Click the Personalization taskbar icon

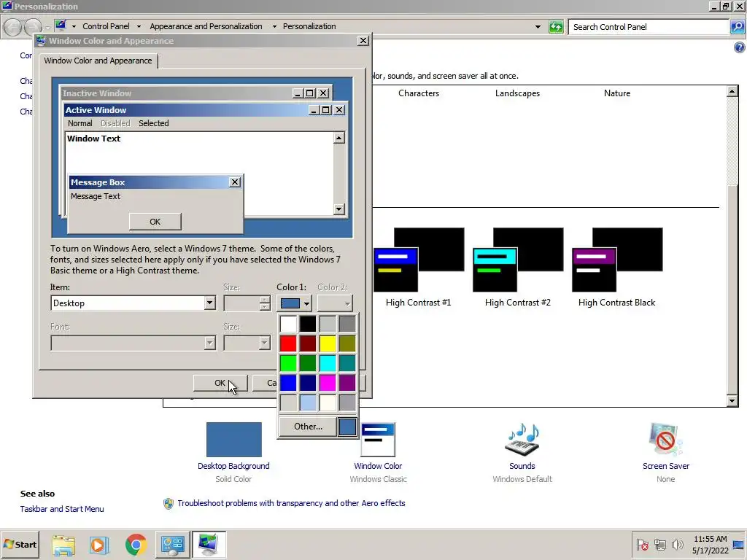pos(209,545)
